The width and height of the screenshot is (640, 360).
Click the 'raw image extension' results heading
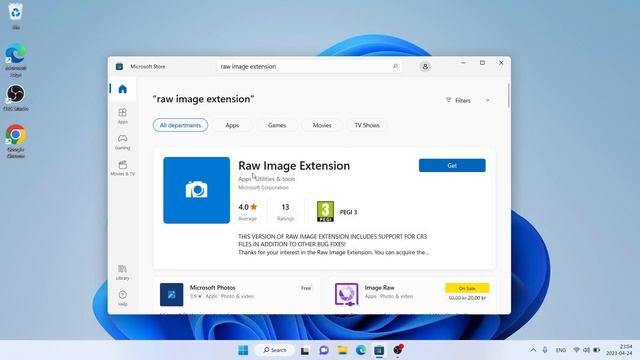pyautogui.click(x=204, y=99)
